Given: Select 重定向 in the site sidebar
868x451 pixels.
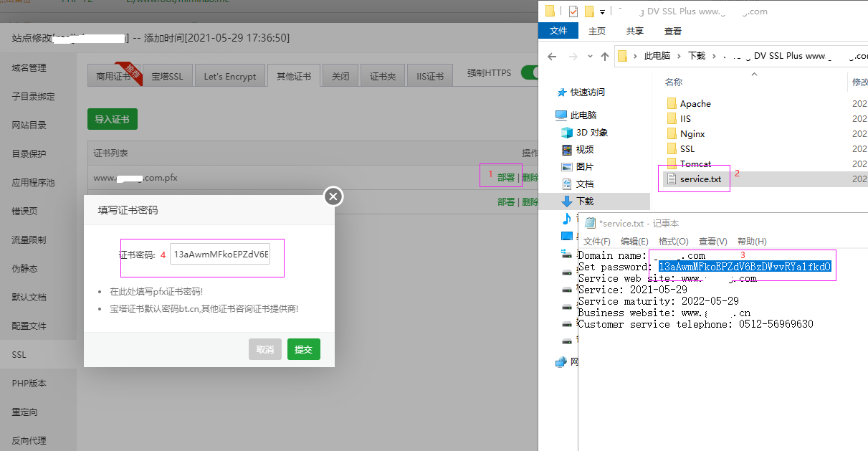Looking at the screenshot, I should 24,412.
